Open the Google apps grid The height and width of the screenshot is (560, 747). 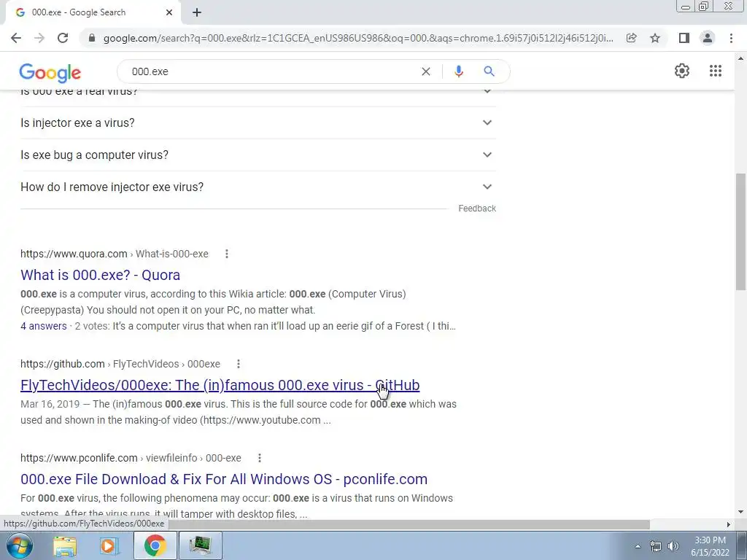point(715,71)
